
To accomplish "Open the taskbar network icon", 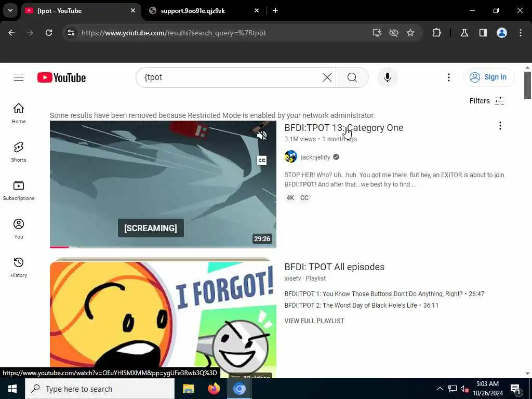I will (453, 389).
